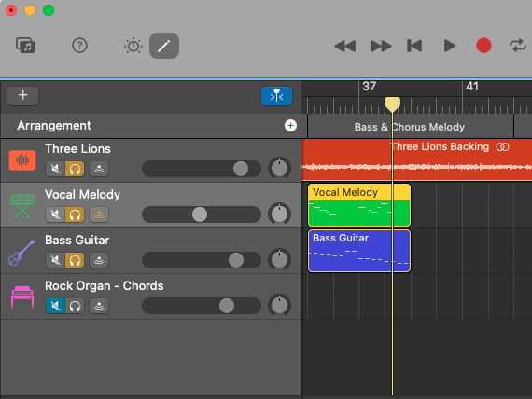This screenshot has width=532, height=399.
Task: Adjust the Vocal Melody volume slider
Action: pyautogui.click(x=202, y=214)
